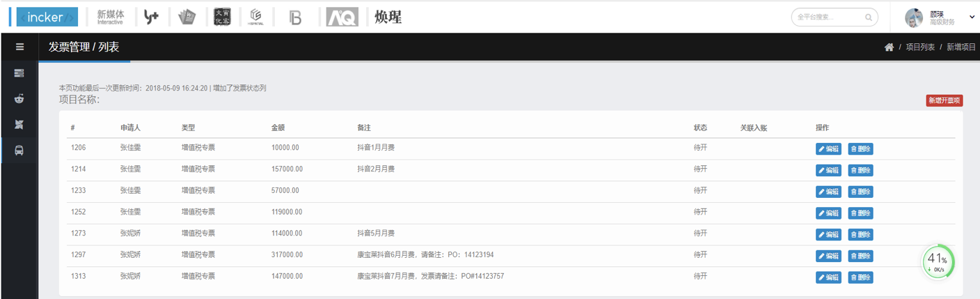
Task: Open the black seal 文寅化家 logo
Action: click(x=222, y=17)
